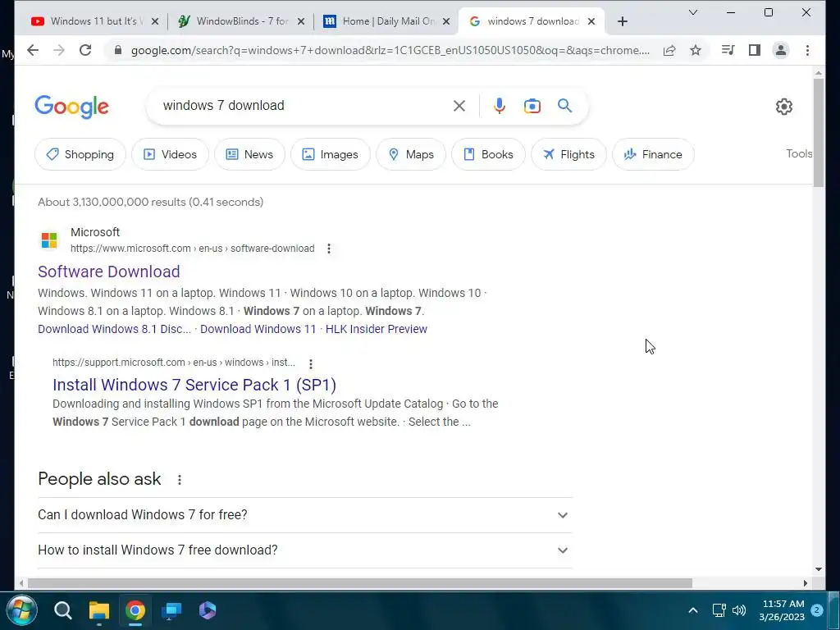Filter results by Shopping
The image size is (840, 630).
point(80,154)
